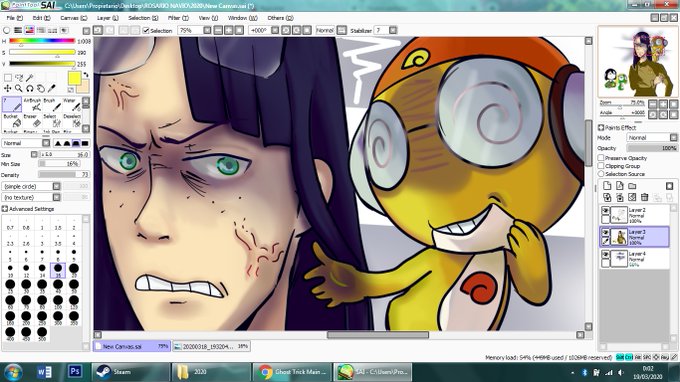
Task: Select brush size 500 in size list
Action: click(x=42, y=334)
